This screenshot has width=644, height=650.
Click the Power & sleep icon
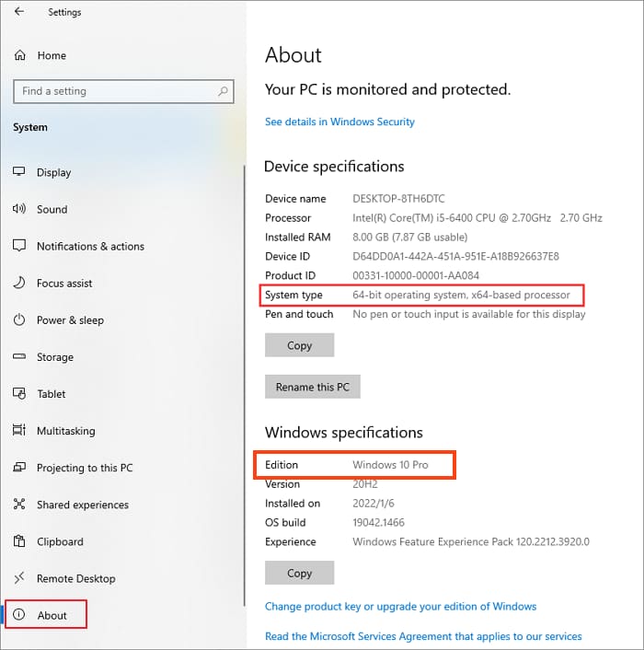[19, 320]
